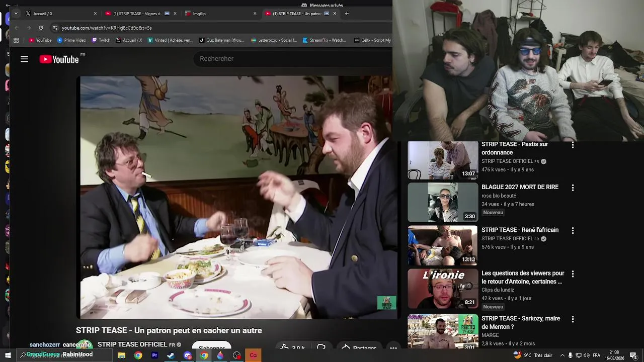Open options menu for Sarkozy video

(573, 319)
